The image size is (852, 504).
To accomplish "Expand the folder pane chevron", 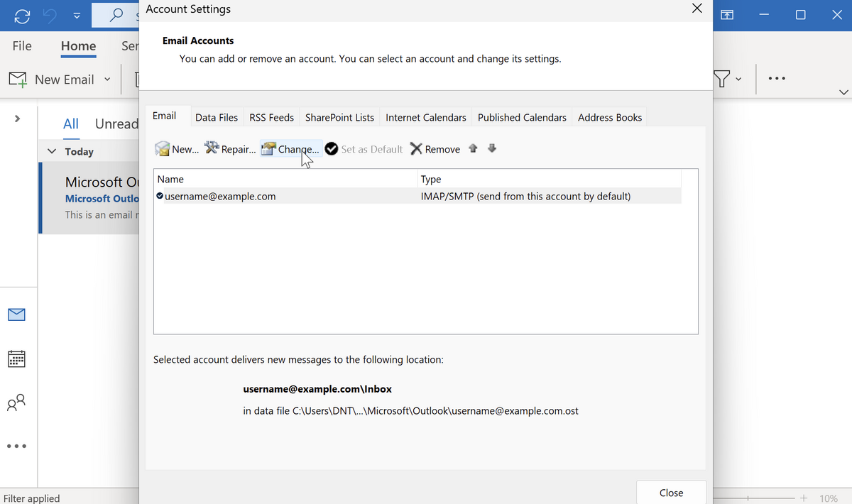I will pos(17,118).
